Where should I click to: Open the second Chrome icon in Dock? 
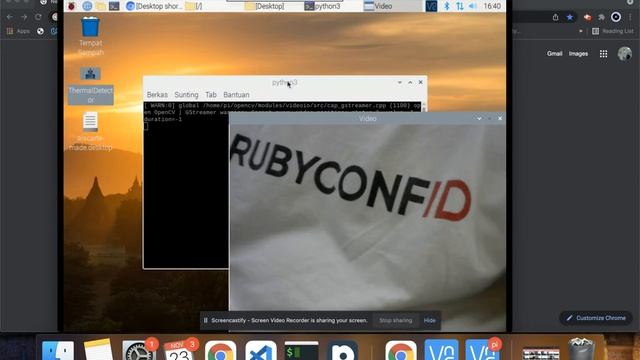pos(401,350)
